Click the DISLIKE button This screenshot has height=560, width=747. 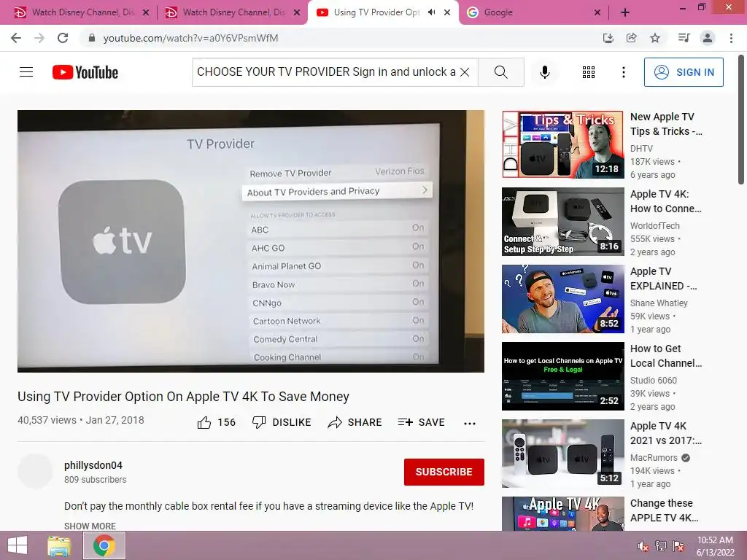coord(282,422)
